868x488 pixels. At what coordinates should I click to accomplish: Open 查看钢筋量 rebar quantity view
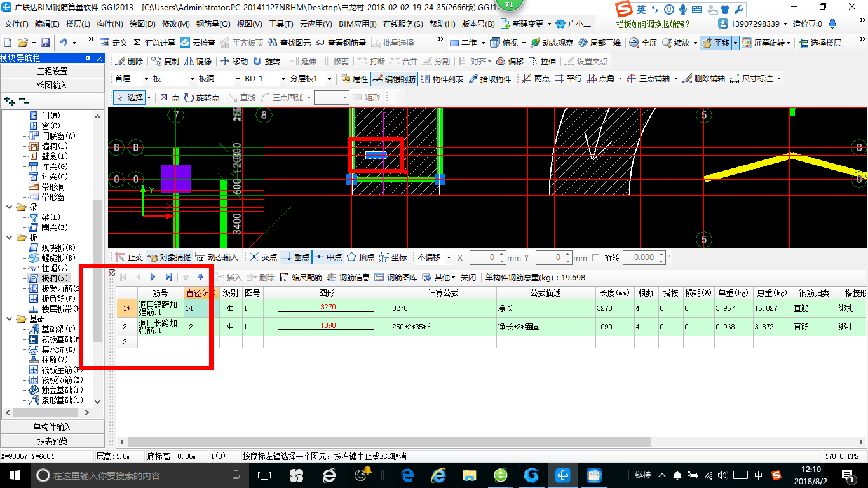tap(341, 43)
